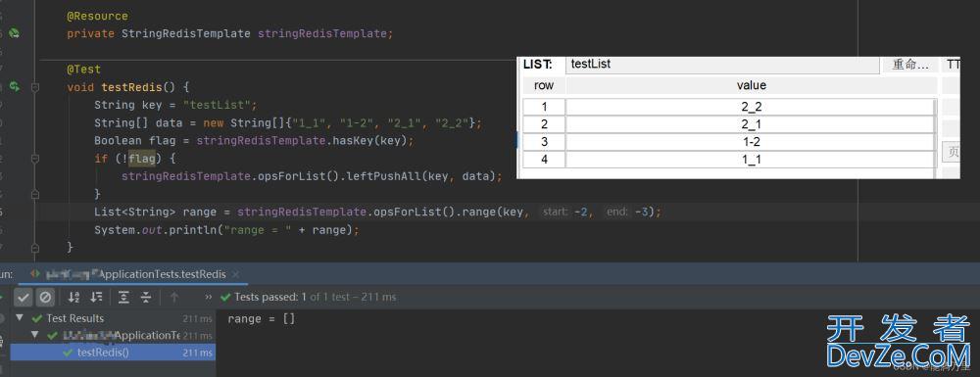Click the previous failed test arrow
The height and width of the screenshot is (377, 980).
coord(174,297)
